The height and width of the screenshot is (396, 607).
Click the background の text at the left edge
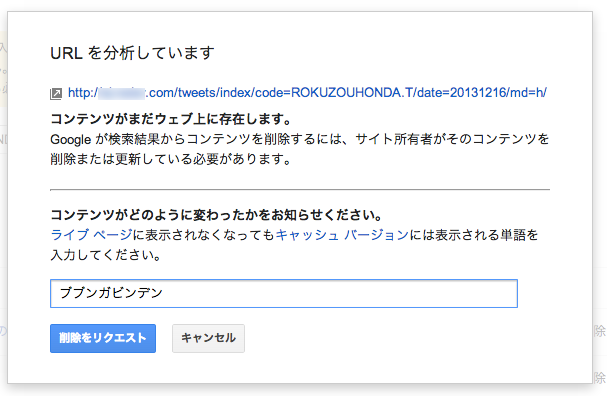[3, 331]
